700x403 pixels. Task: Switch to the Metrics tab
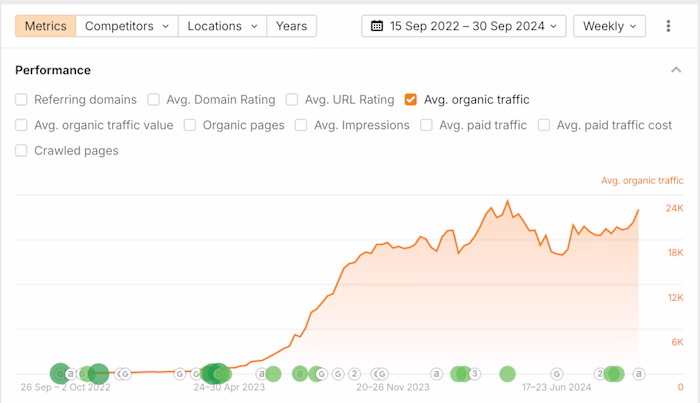point(46,26)
